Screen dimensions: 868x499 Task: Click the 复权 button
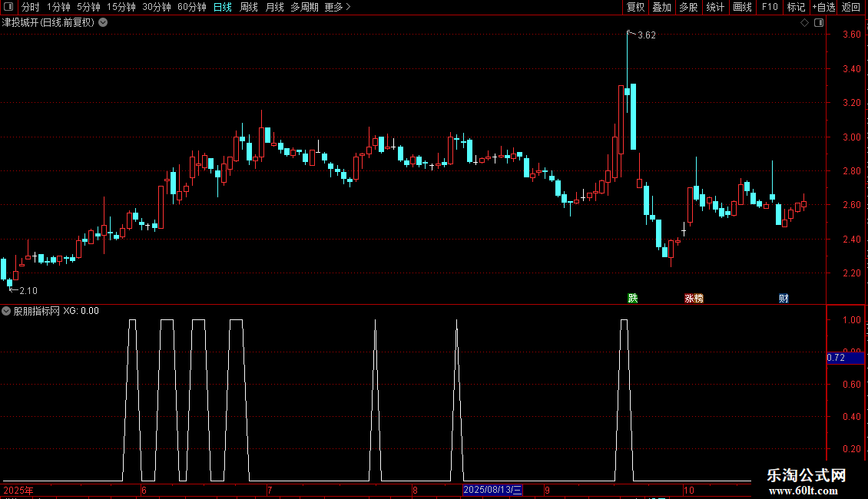point(635,7)
